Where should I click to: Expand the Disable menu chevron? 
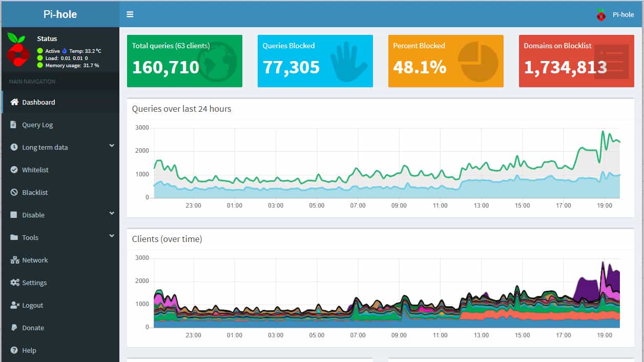tap(112, 214)
